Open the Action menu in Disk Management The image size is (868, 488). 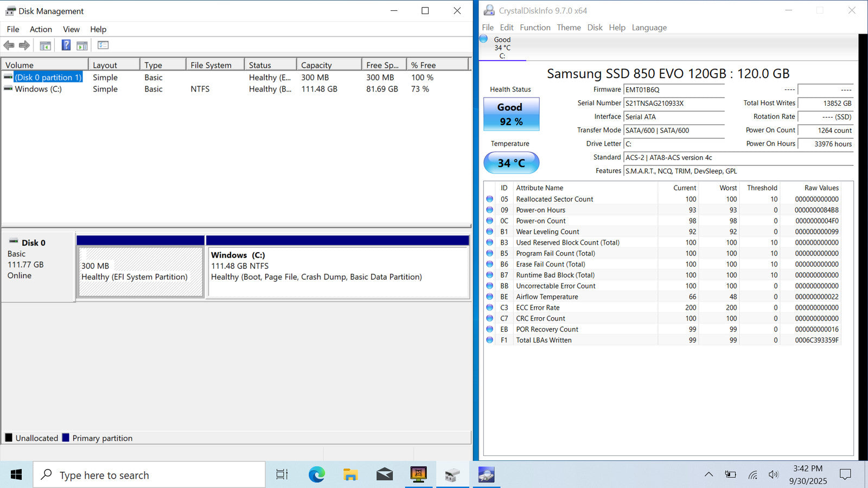point(41,29)
